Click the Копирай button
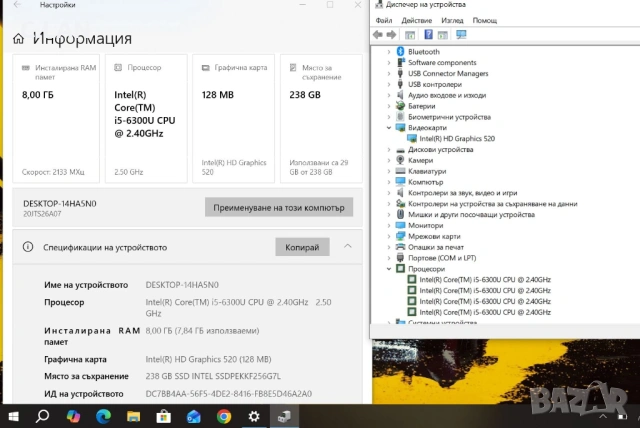Image resolution: width=640 pixels, height=428 pixels. 302,247
